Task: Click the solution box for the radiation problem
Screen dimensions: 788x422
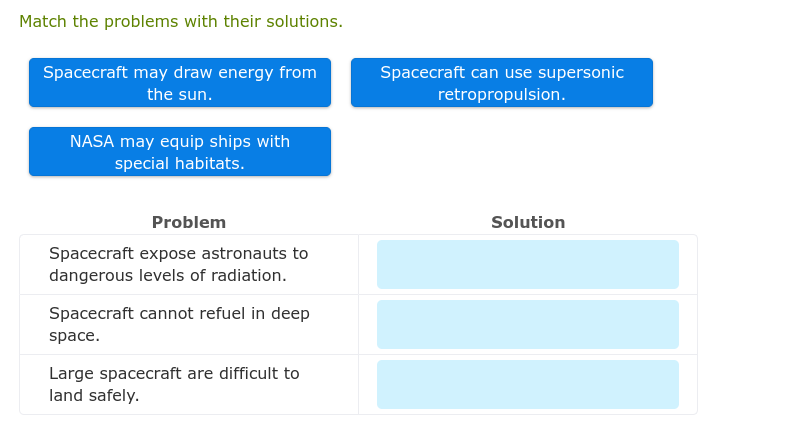Action: pos(528,265)
